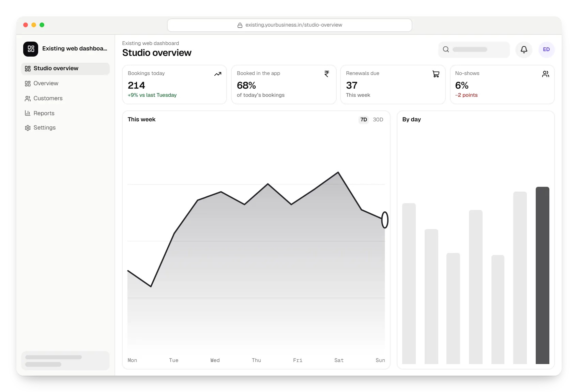Screen dimensions: 578x392
Task: Click the '68%' value
Action: (x=246, y=85)
